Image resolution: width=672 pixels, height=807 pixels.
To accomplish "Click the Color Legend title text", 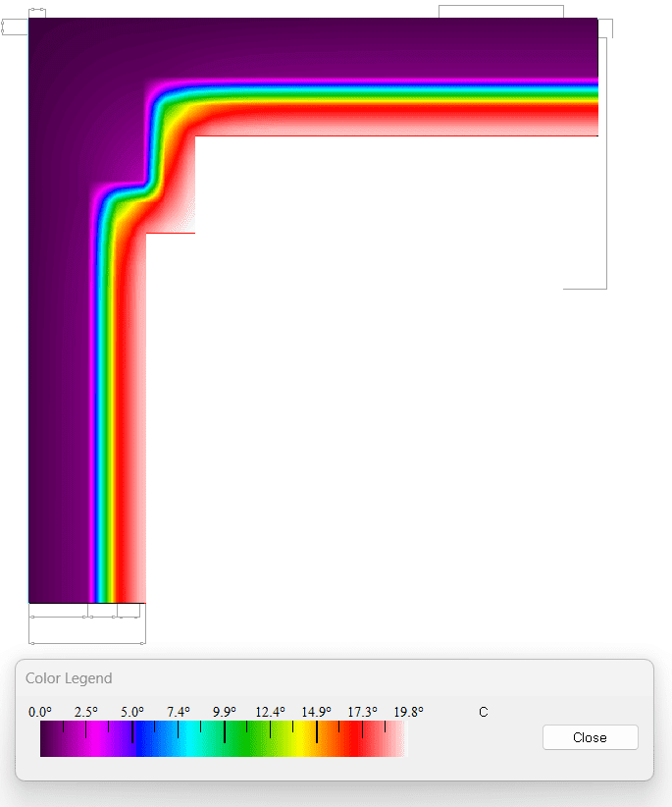I will coord(69,678).
